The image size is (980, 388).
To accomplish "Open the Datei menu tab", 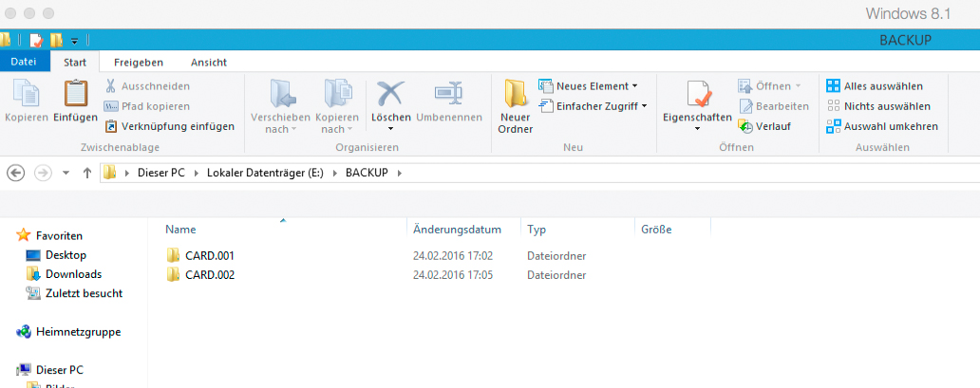I will 24,62.
